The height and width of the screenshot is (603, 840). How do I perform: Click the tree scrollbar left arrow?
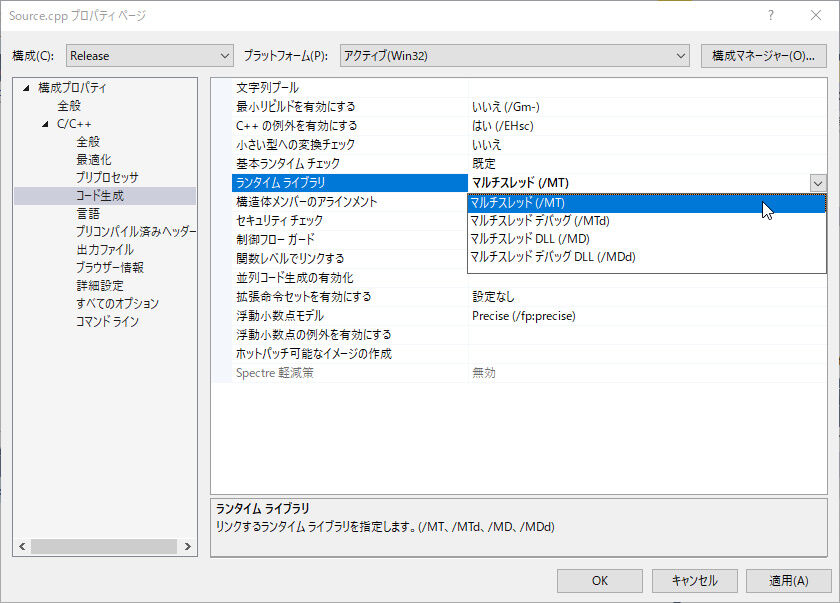22,546
